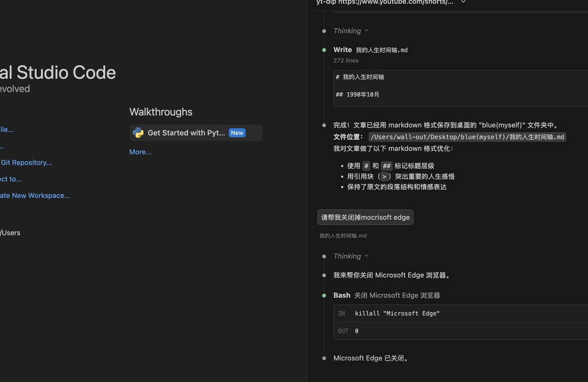Select the user message about closing mocrisoft edge
Screen dimensions: 588x382
(366, 217)
